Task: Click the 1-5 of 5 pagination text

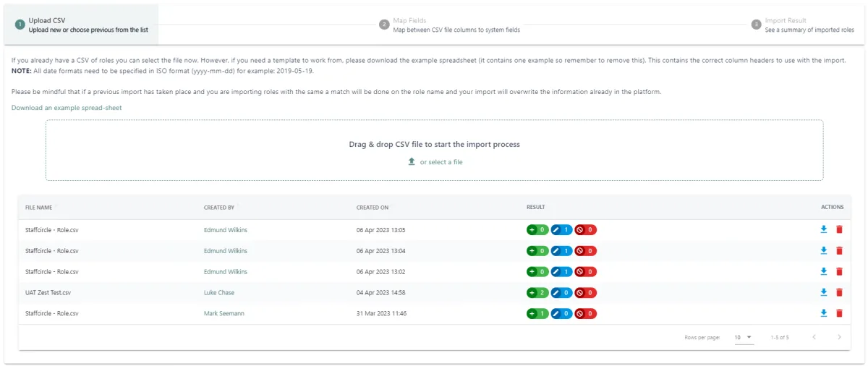Action: tap(780, 338)
